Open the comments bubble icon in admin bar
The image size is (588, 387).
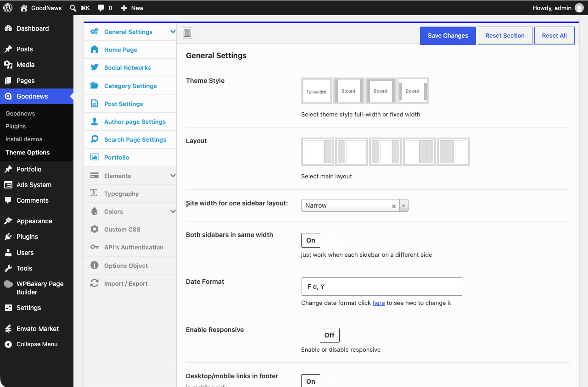coord(101,8)
